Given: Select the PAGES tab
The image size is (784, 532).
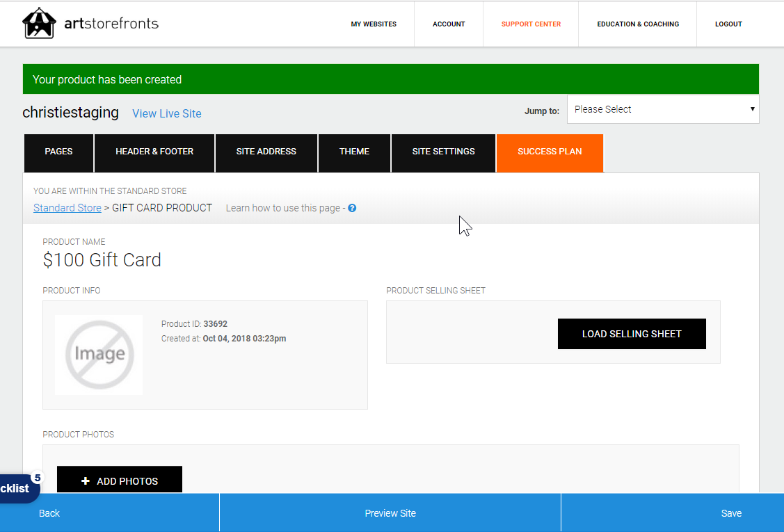Looking at the screenshot, I should click(58, 153).
